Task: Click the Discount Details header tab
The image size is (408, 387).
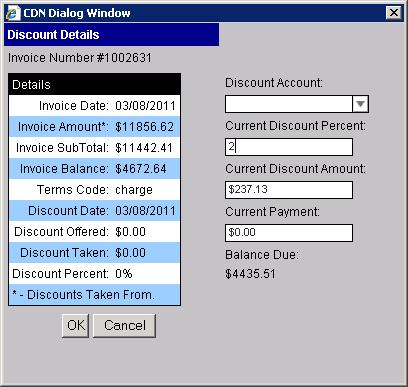Action: coord(112,35)
